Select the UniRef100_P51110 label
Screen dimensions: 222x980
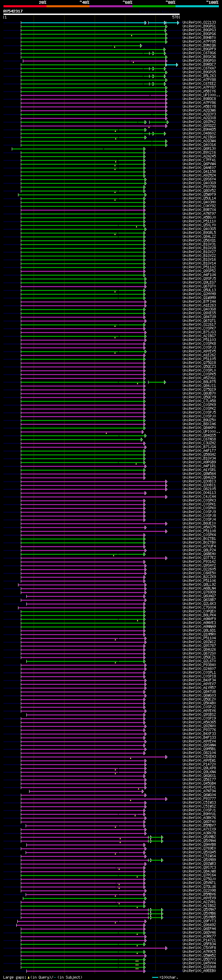tap(199, 221)
